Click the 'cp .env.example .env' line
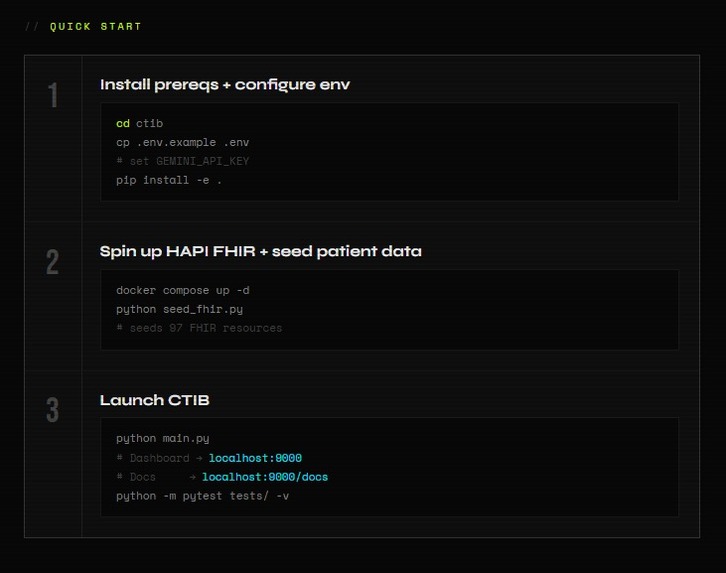This screenshot has width=726, height=573. tap(182, 143)
